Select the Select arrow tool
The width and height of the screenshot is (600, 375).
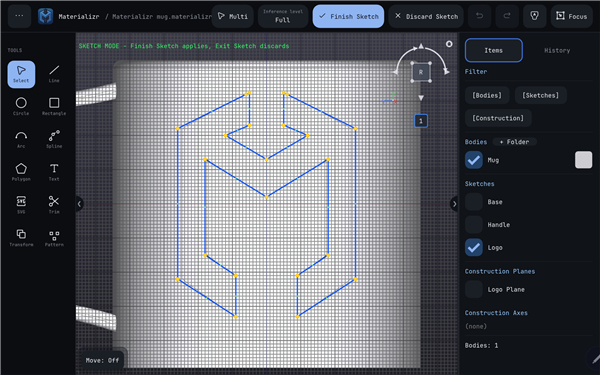21,74
